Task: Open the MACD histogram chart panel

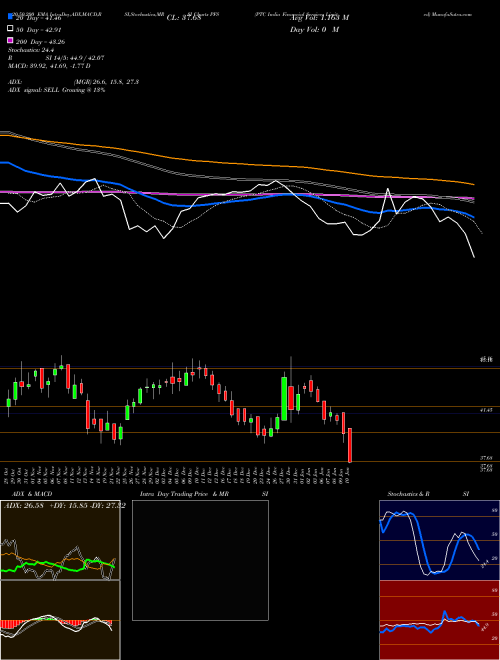Action: 60,620
